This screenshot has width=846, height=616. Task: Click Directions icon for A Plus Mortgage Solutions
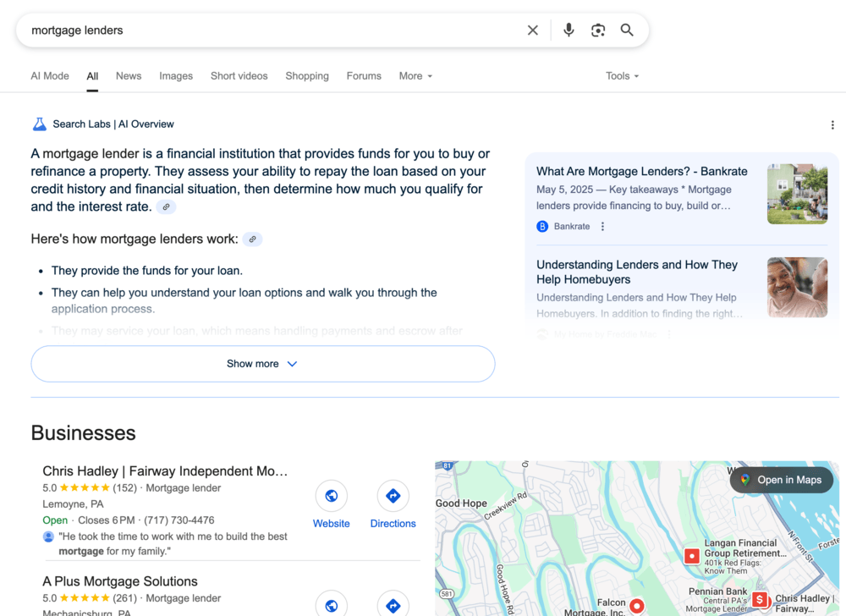[x=393, y=605]
